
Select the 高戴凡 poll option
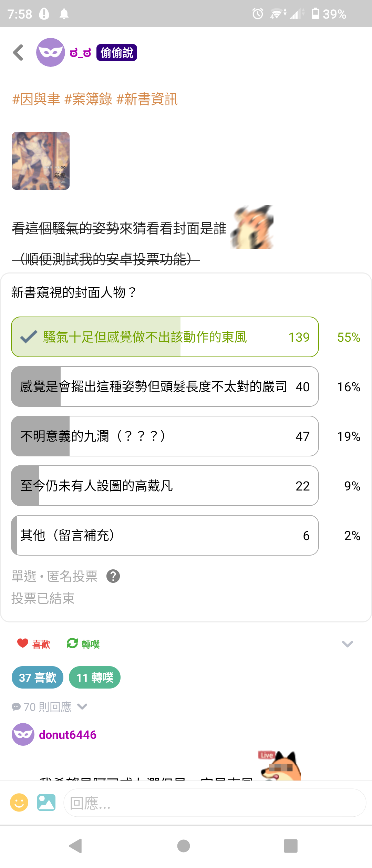[165, 486]
